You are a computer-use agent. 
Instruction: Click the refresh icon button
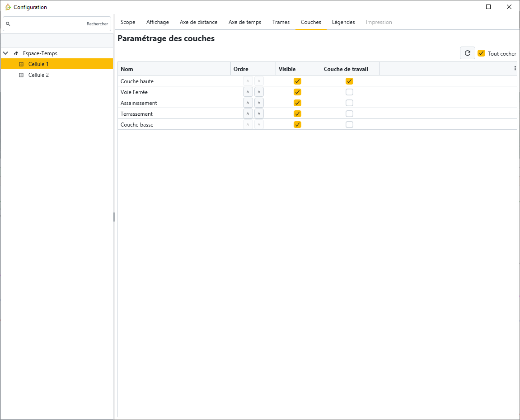468,53
